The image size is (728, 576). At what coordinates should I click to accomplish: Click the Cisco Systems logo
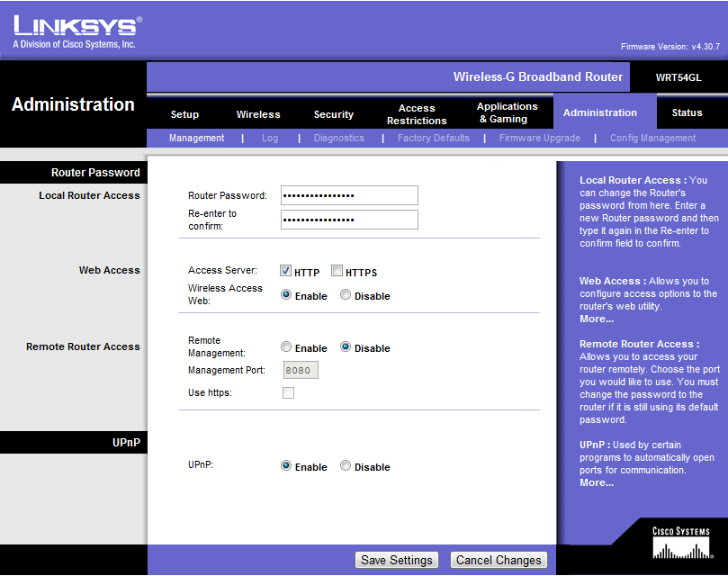(680, 544)
